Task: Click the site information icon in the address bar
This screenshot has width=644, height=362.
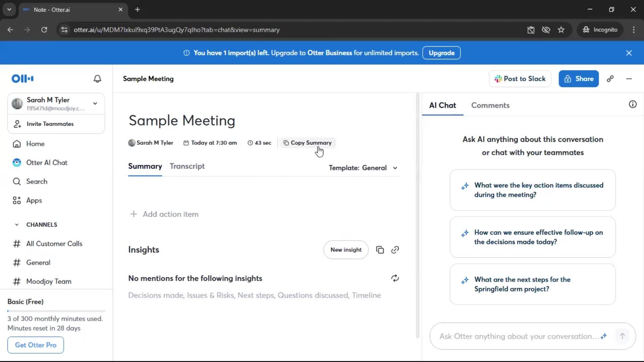Action: point(64,30)
